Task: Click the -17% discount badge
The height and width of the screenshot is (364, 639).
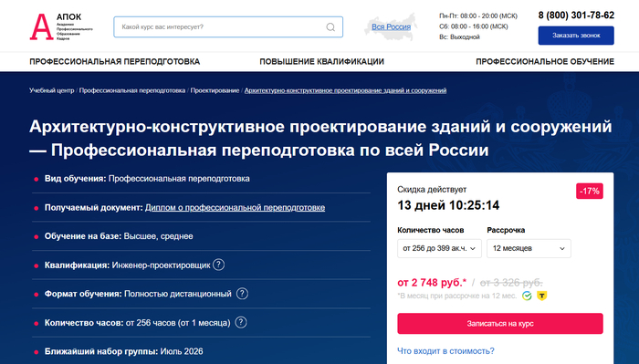Action: (590, 191)
